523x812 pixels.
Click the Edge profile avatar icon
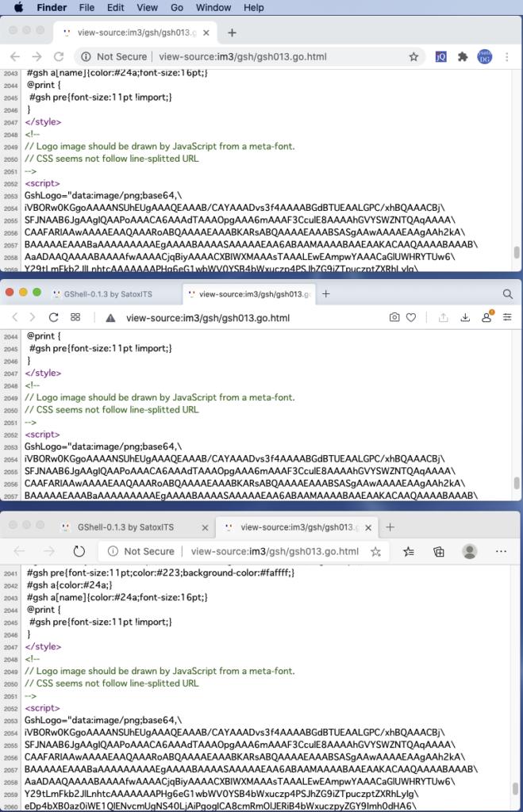(x=470, y=551)
